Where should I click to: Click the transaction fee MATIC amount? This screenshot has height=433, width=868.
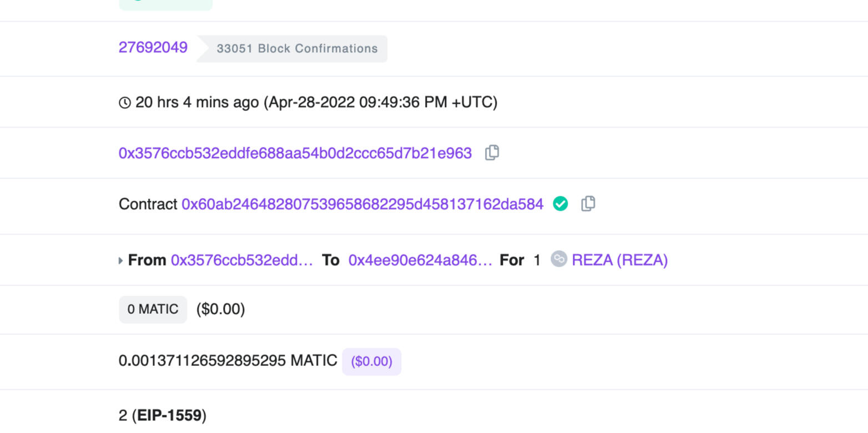pos(228,361)
